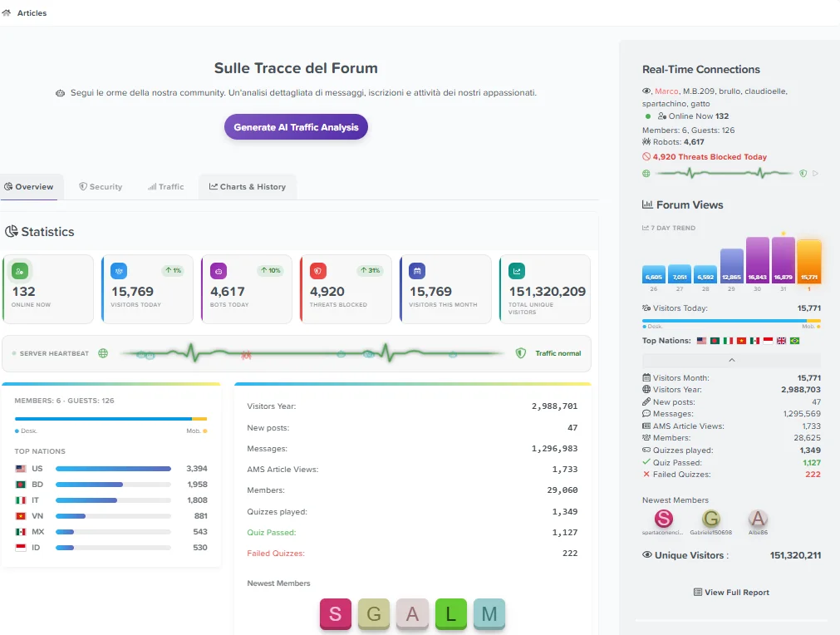Click the day 31 bar showing 16,879
840x635 pixels.
click(x=784, y=260)
